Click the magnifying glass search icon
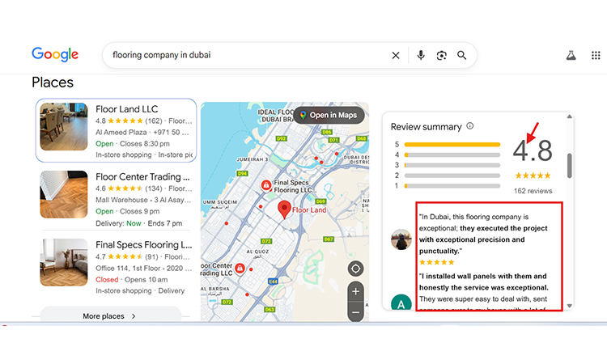607x364 pixels. pyautogui.click(x=461, y=55)
